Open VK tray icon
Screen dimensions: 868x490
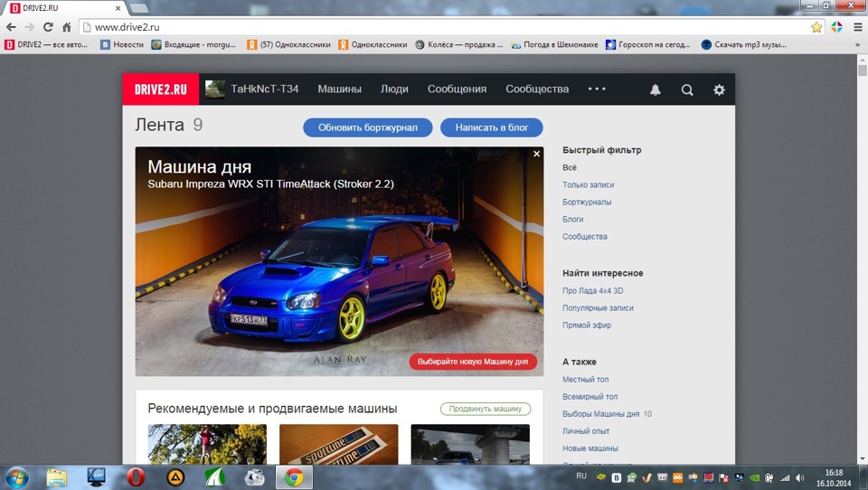tap(616, 478)
